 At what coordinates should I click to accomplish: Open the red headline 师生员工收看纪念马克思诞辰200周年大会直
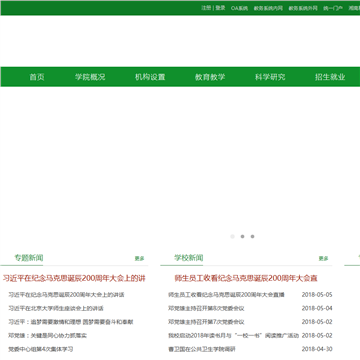(x=246, y=278)
